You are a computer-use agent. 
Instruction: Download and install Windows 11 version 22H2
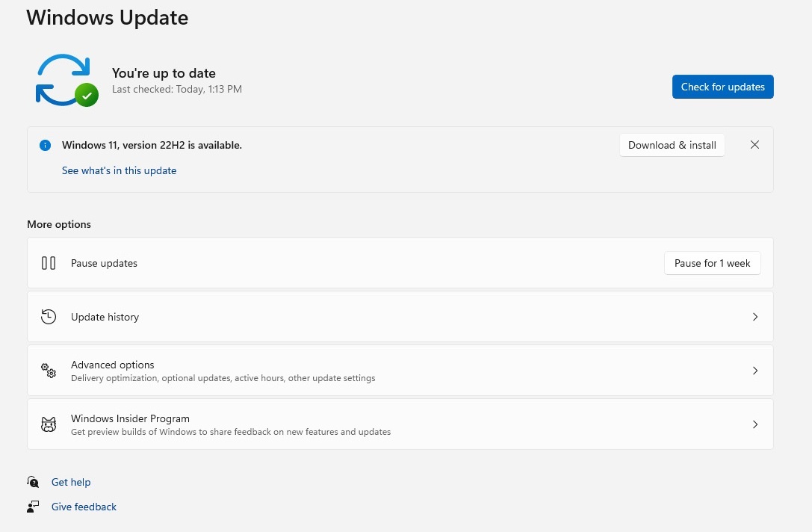[672, 145]
